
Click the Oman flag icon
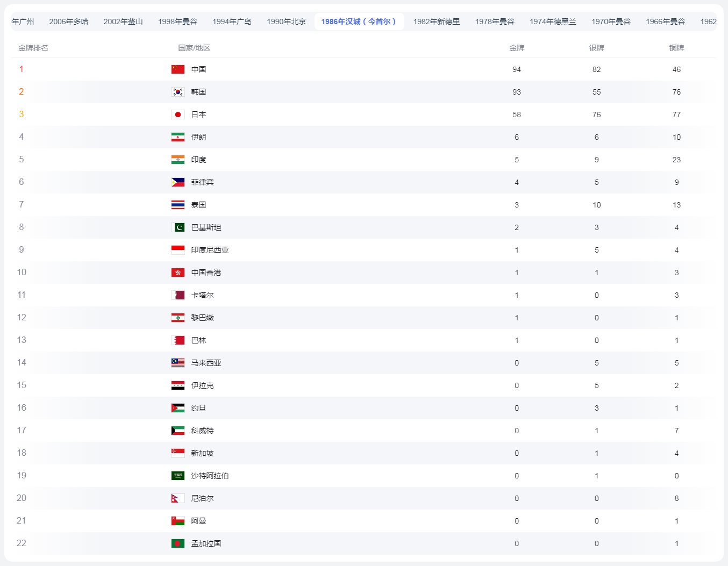pos(178,521)
